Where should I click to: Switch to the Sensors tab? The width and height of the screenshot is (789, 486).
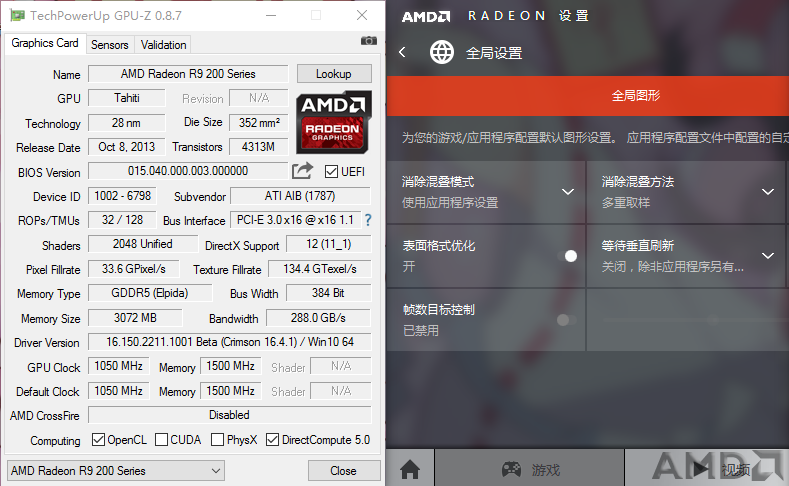pos(110,45)
